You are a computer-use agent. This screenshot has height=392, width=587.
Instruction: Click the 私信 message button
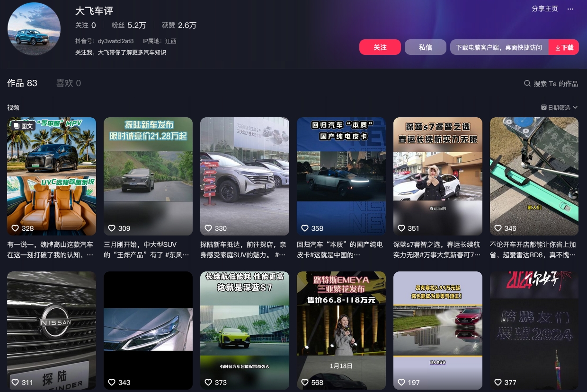pyautogui.click(x=426, y=47)
